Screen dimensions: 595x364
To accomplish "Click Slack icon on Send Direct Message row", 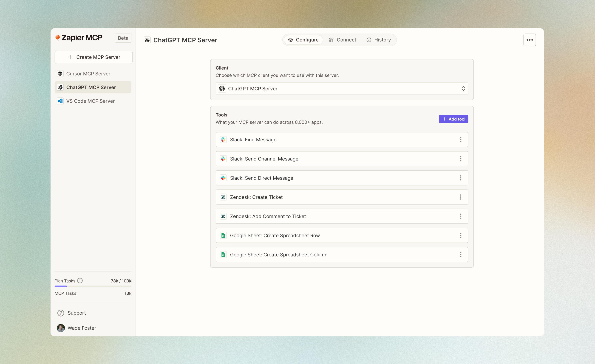I will (223, 178).
